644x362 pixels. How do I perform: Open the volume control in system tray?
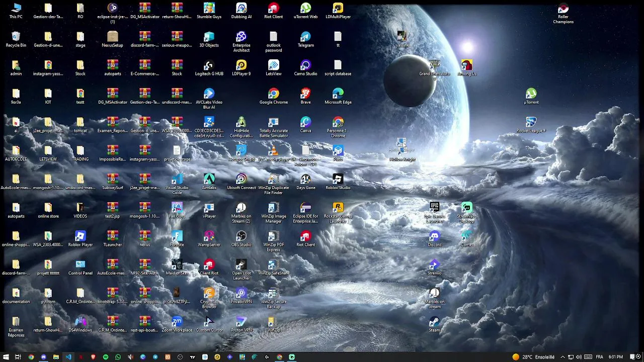(579, 357)
